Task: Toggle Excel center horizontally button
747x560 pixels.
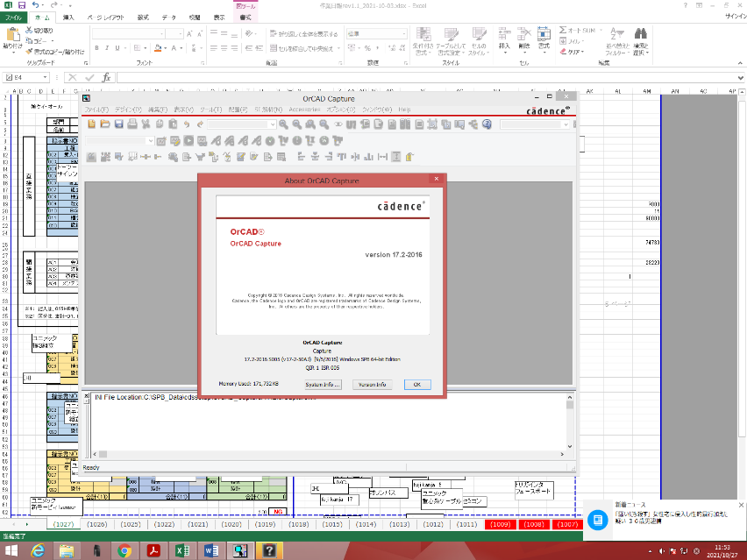Action: click(x=224, y=48)
